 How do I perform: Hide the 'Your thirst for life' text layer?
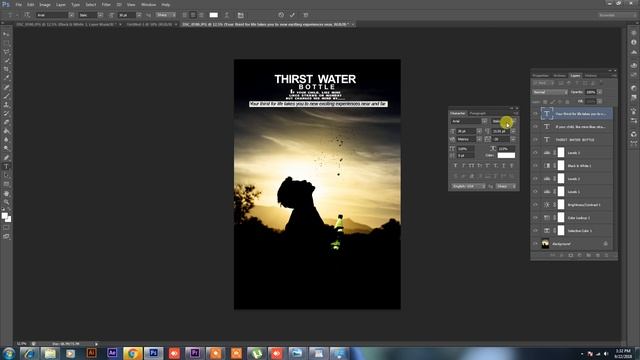[535, 114]
